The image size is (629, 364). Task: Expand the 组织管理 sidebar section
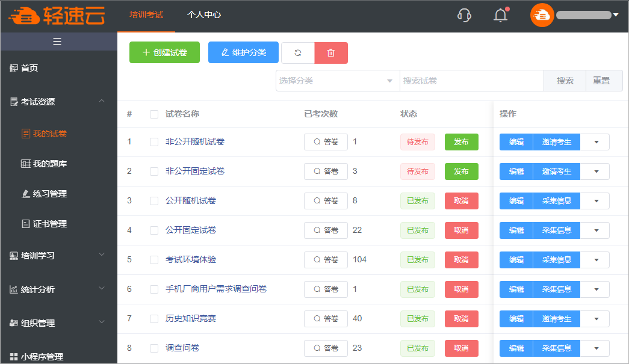(58, 322)
